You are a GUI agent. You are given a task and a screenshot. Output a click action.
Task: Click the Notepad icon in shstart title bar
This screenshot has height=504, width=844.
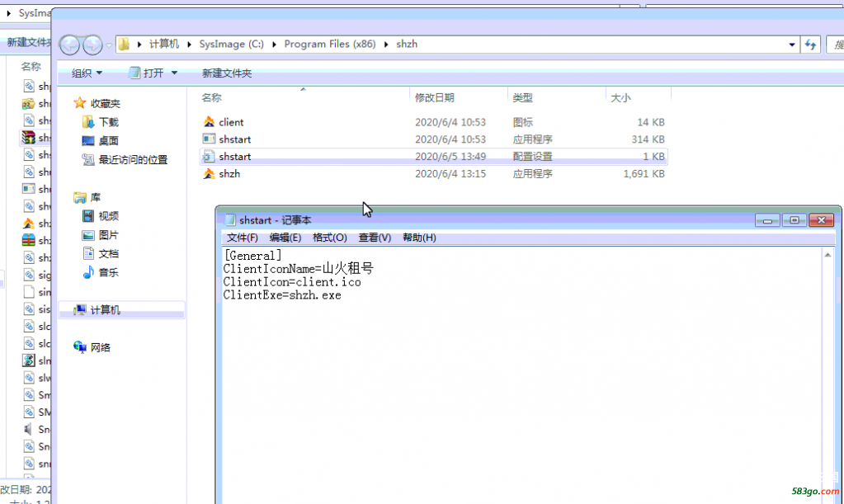(230, 220)
